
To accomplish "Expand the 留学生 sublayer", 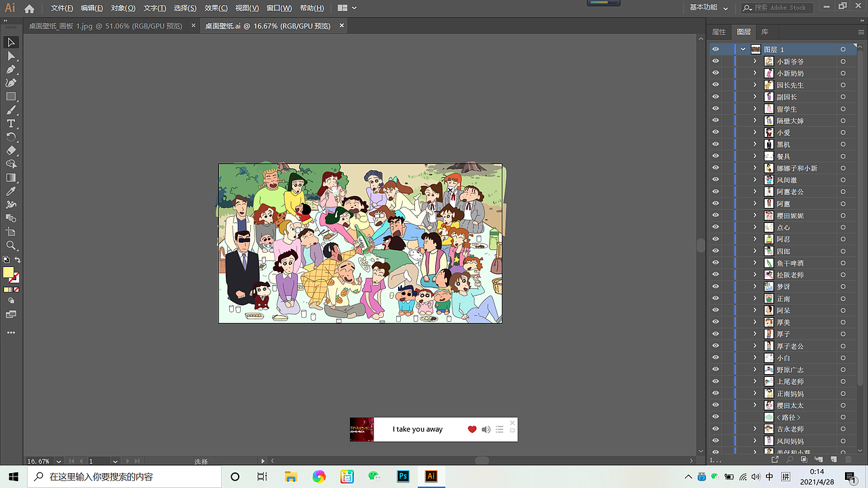I will pos(755,108).
